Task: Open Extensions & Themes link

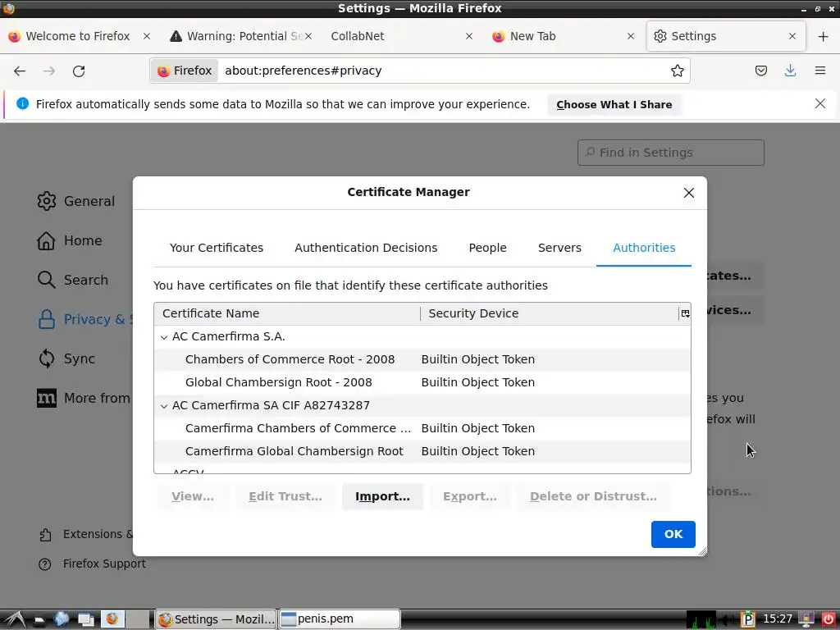Action: (85, 534)
